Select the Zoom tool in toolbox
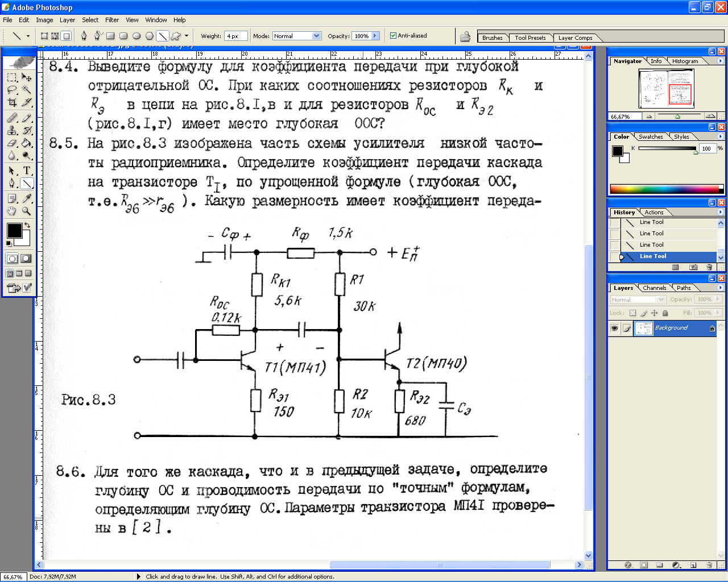 [x=26, y=211]
